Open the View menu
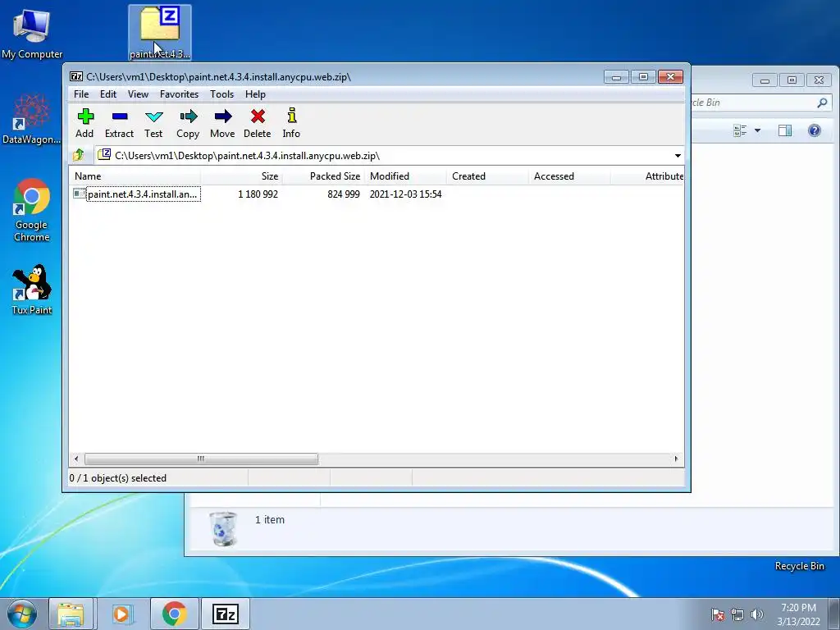Screen dimensions: 840x630 tap(138, 94)
